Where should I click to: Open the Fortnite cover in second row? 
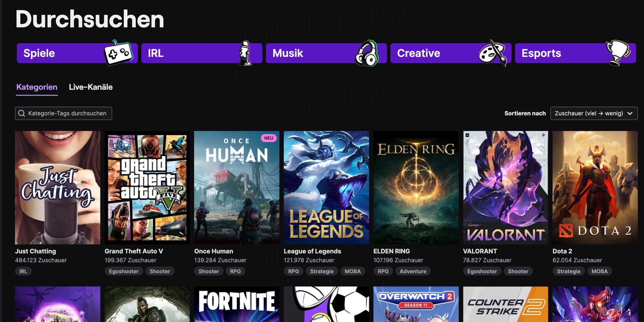[x=237, y=304]
